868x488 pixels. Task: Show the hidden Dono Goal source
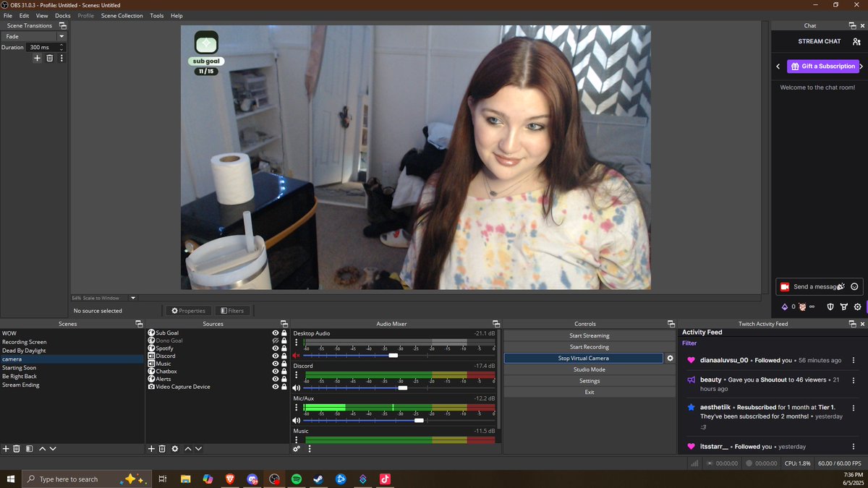(275, 341)
